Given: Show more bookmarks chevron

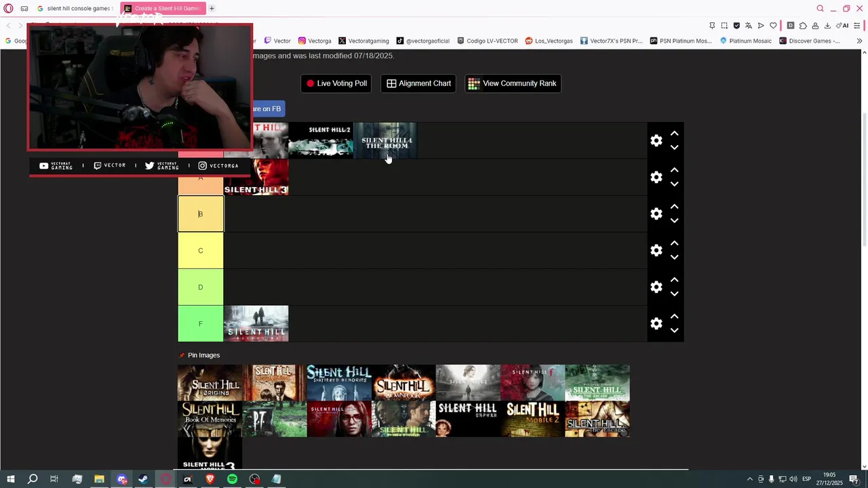Looking at the screenshot, I should [x=859, y=41].
